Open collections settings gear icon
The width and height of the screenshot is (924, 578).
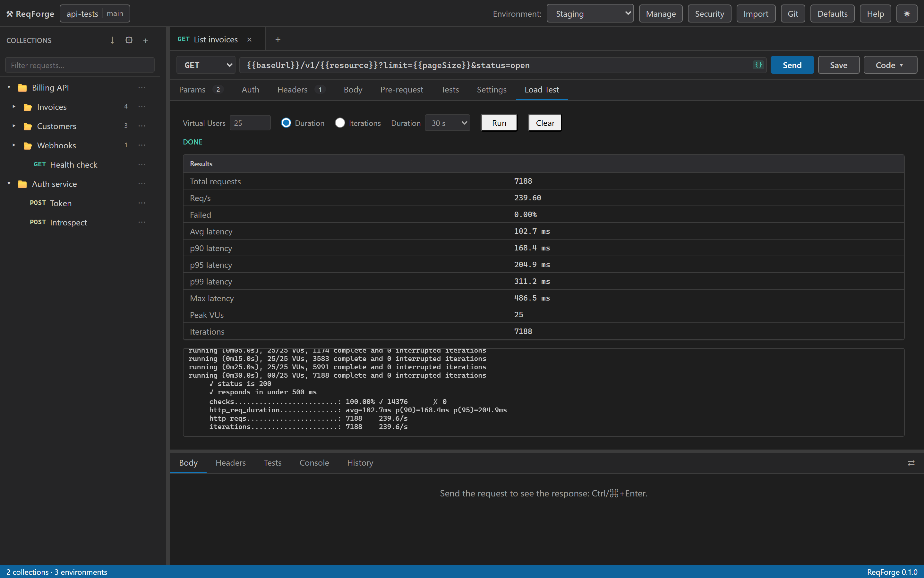129,40
